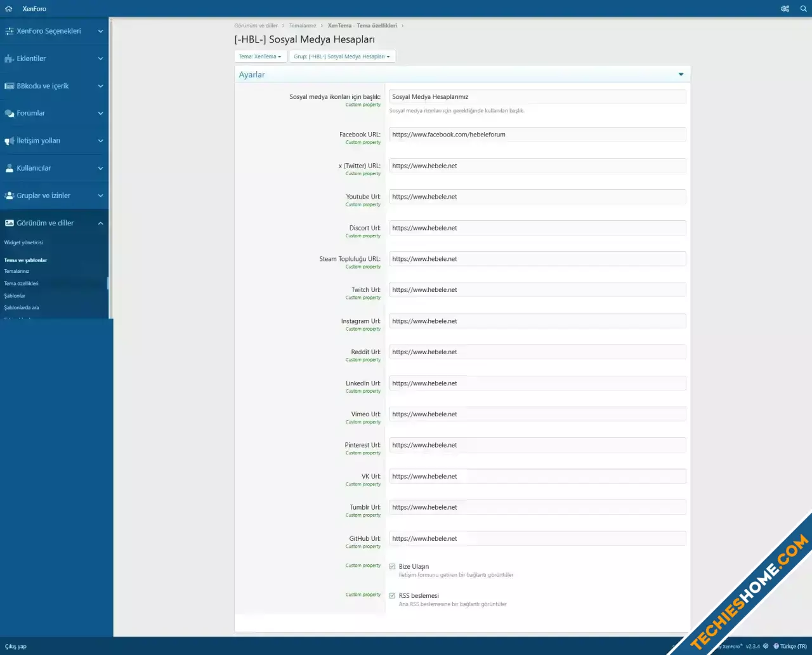The image size is (812, 655).
Task: Click the Vimeo Url input field
Action: click(x=537, y=414)
